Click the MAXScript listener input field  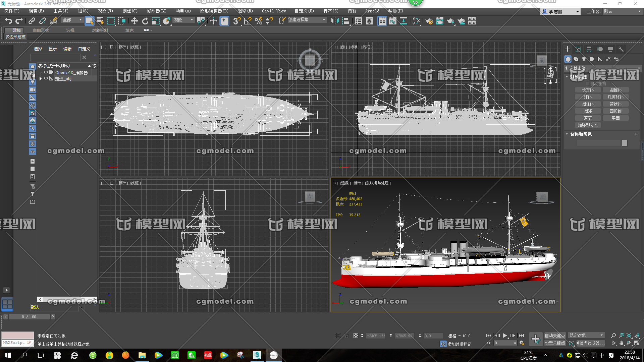point(18,343)
